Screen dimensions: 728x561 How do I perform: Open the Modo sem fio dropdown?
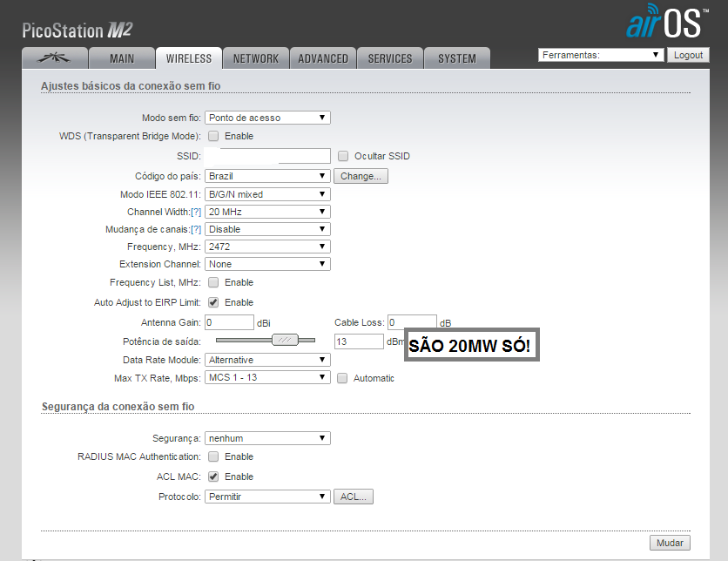(267, 118)
